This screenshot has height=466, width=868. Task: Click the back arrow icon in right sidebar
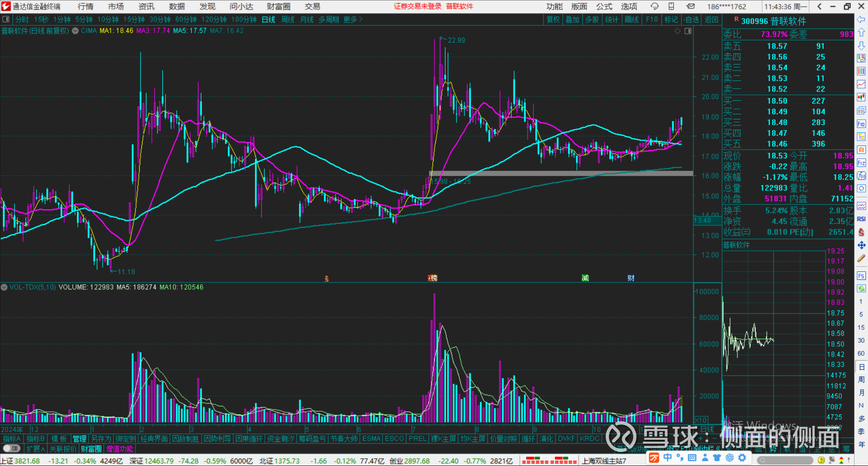click(861, 19)
